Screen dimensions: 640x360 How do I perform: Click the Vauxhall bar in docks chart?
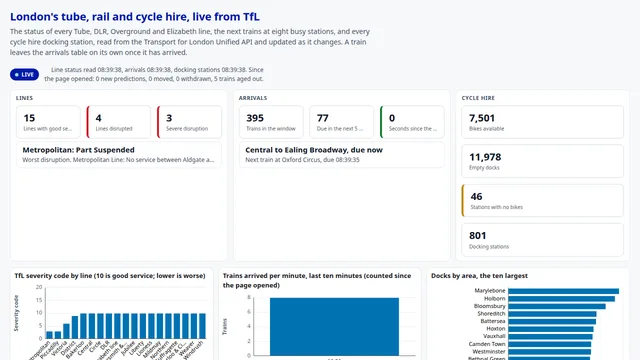click(x=550, y=336)
